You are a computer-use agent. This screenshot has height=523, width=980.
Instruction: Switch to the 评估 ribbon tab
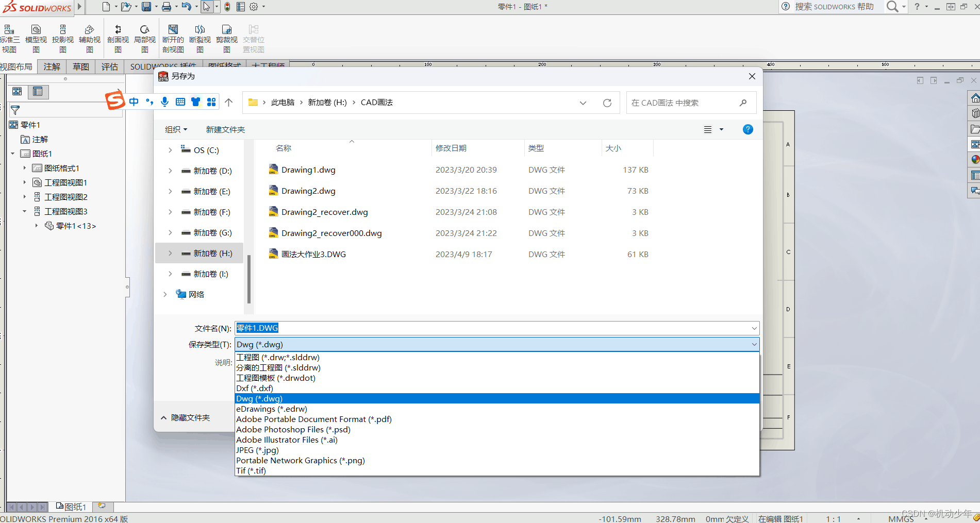(110, 66)
